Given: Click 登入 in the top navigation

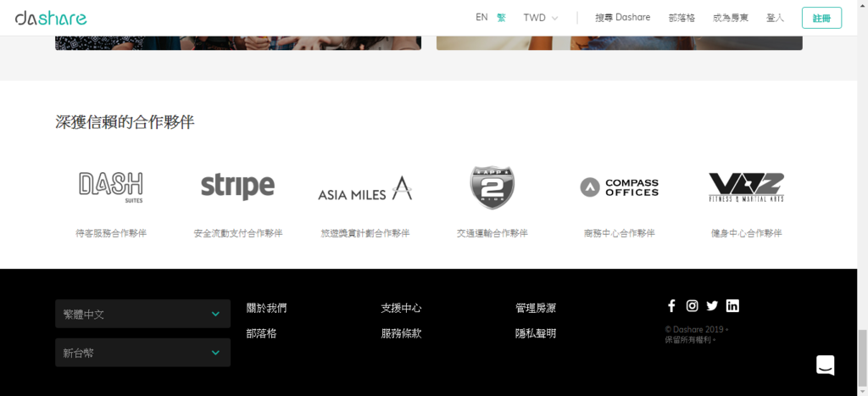Looking at the screenshot, I should point(775,18).
